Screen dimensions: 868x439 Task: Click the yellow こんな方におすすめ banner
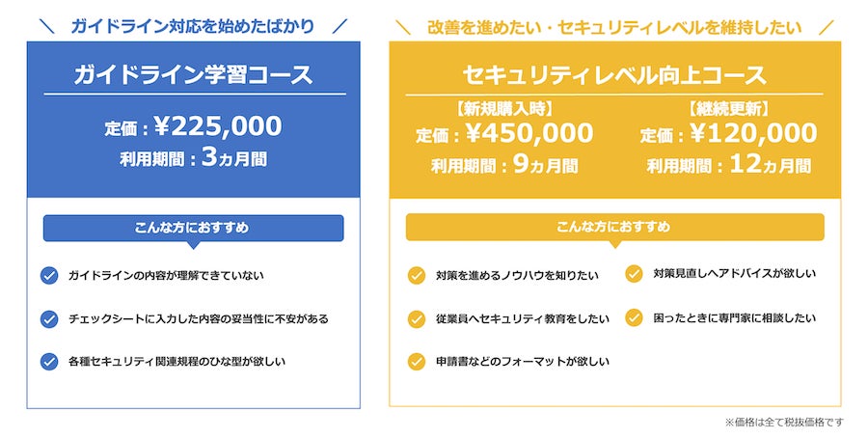pyautogui.click(x=614, y=227)
